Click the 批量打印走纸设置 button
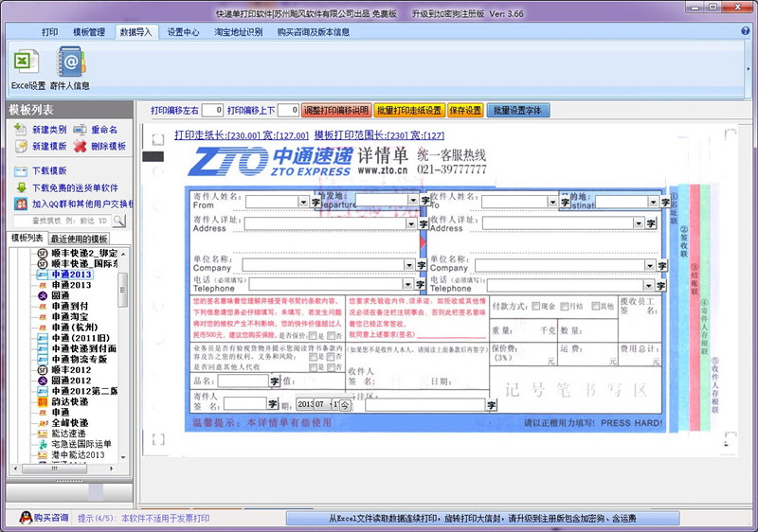The width and height of the screenshot is (758, 532). [409, 111]
